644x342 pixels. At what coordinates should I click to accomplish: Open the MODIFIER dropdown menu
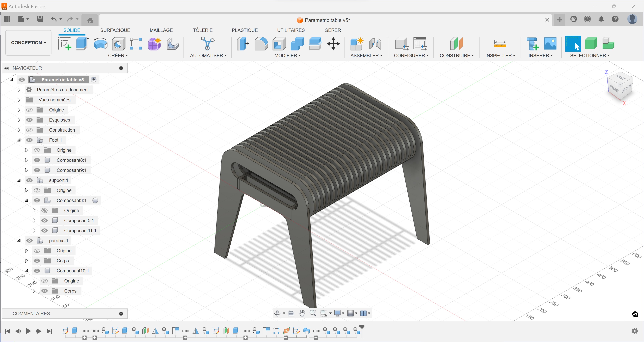pos(287,55)
